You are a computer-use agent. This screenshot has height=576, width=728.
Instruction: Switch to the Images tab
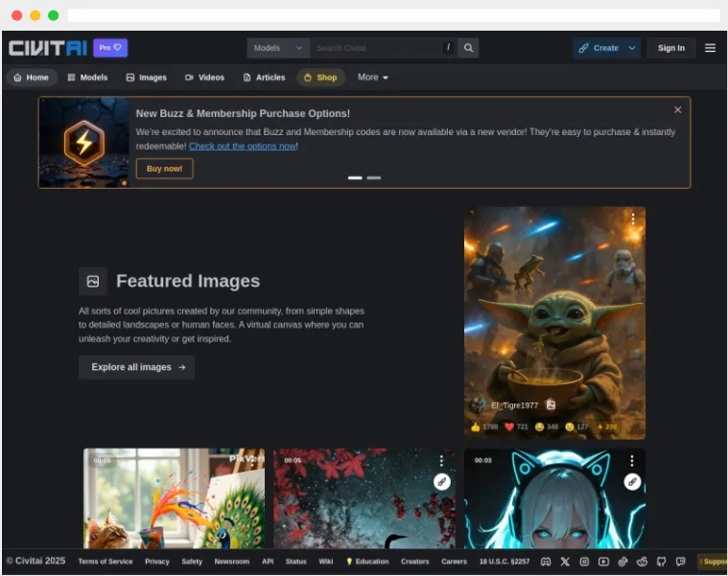click(x=146, y=78)
